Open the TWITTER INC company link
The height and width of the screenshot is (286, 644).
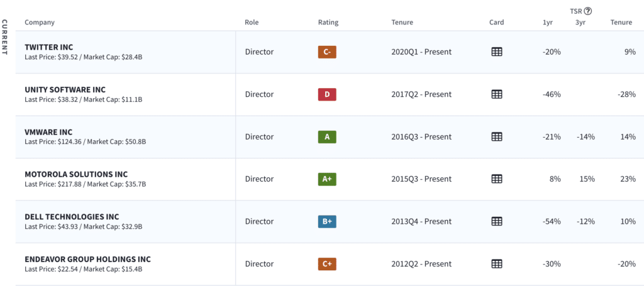49,47
